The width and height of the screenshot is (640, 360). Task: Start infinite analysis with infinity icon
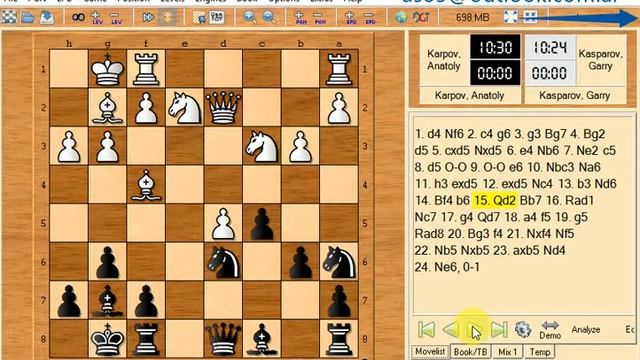[x=78, y=17]
